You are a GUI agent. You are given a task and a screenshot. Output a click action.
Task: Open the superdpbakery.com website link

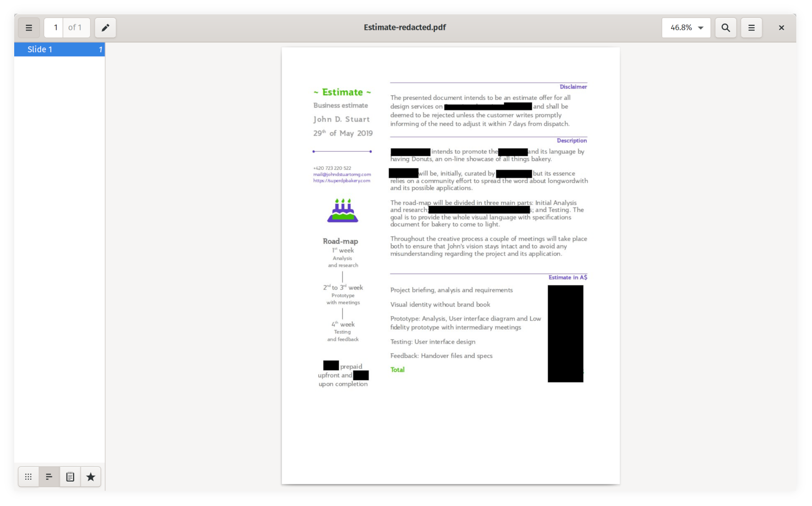tap(342, 180)
